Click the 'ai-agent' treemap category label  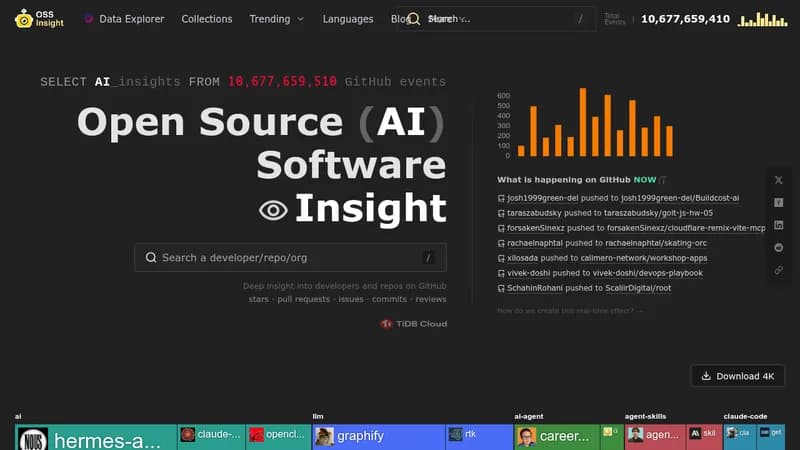click(529, 416)
